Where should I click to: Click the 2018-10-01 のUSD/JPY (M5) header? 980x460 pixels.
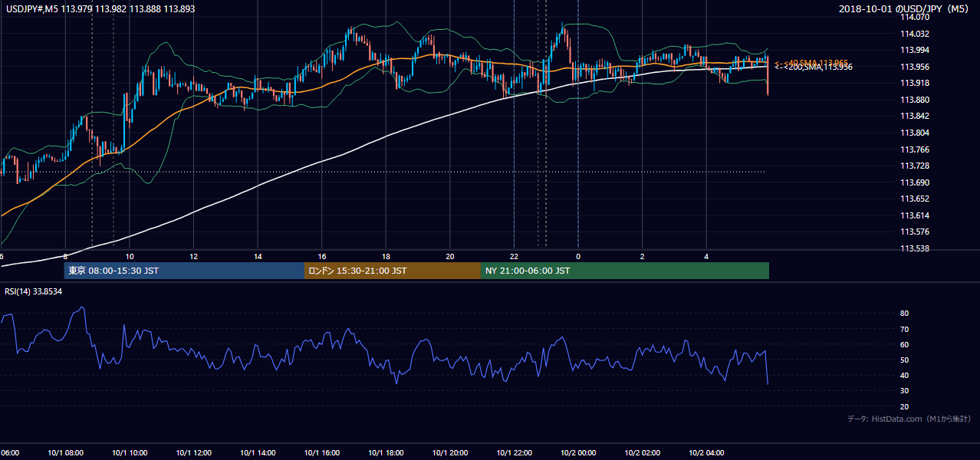click(905, 9)
